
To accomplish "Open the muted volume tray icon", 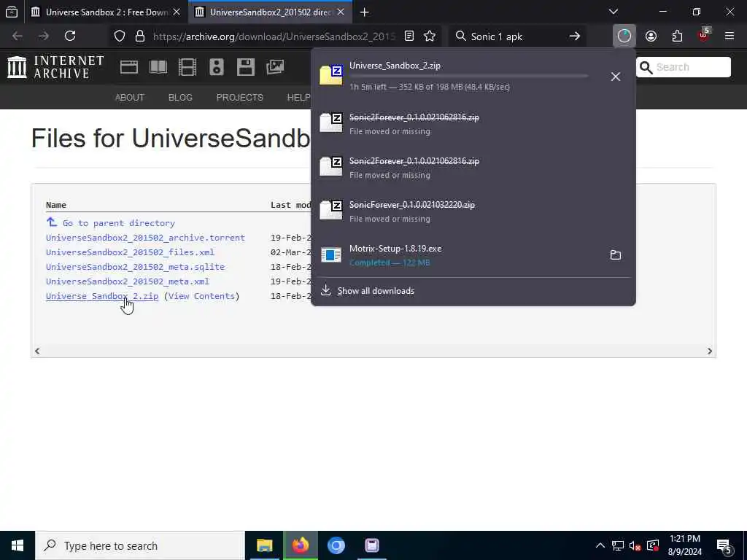I will tap(634, 545).
